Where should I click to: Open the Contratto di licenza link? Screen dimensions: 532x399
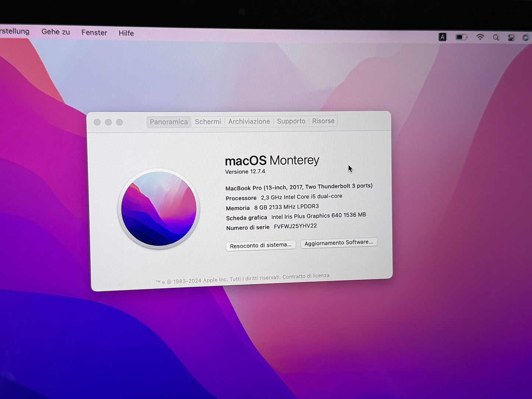[x=306, y=276]
